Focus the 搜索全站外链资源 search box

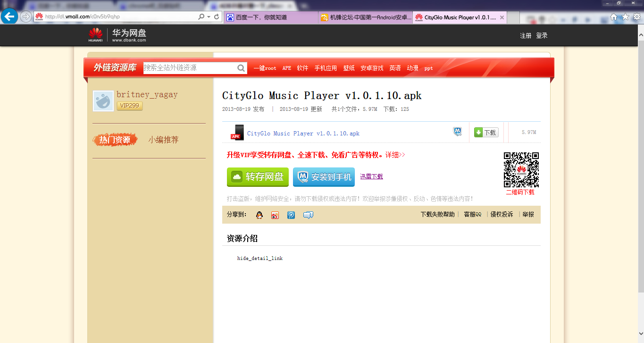(x=190, y=68)
